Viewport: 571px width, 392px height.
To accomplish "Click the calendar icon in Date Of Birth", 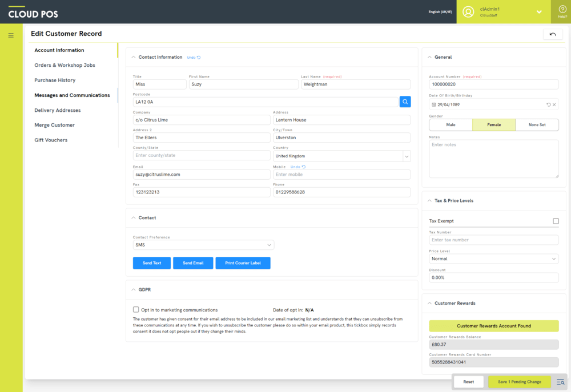I will tap(434, 104).
